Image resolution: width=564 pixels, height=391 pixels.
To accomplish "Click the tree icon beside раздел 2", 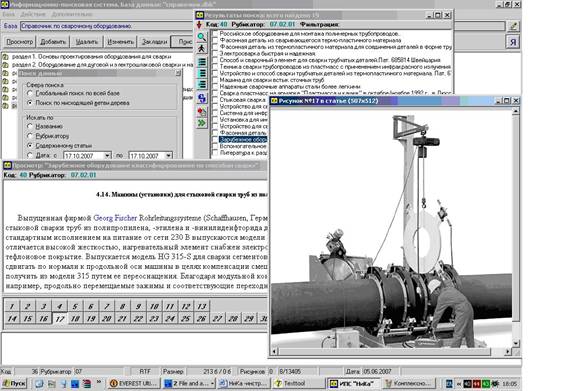I will click(5, 65).
